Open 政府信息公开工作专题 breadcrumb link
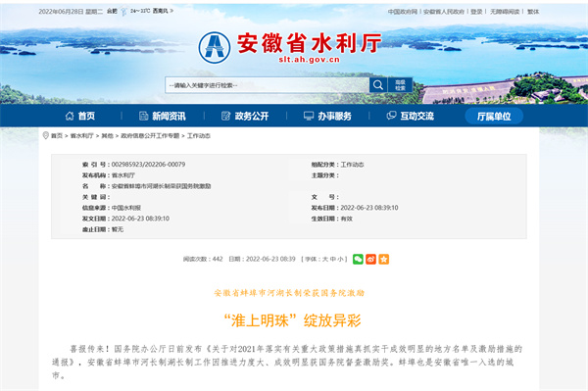This screenshot has width=588, height=391. pos(150,135)
